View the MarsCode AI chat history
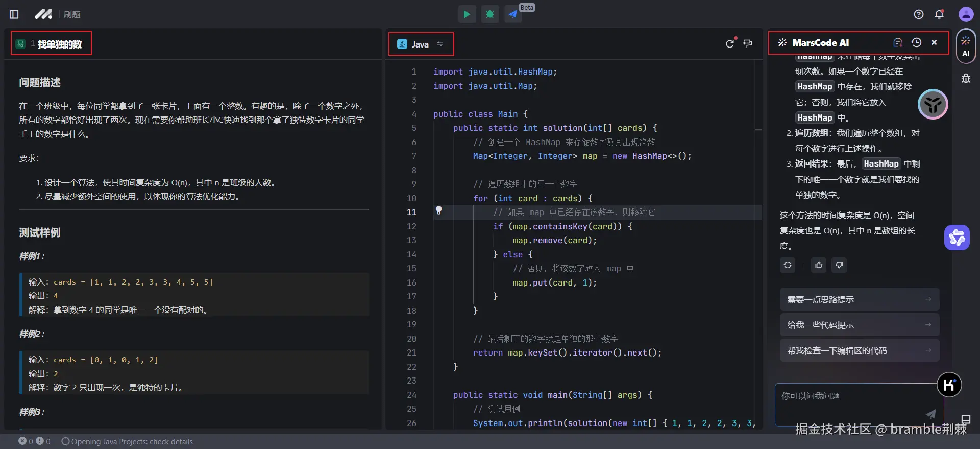This screenshot has width=980, height=449. [x=916, y=43]
